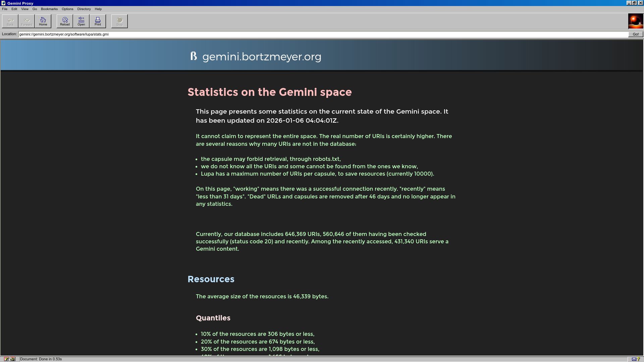The height and width of the screenshot is (362, 644).
Task: Click the 'Resources' section heading
Action: [211, 279]
